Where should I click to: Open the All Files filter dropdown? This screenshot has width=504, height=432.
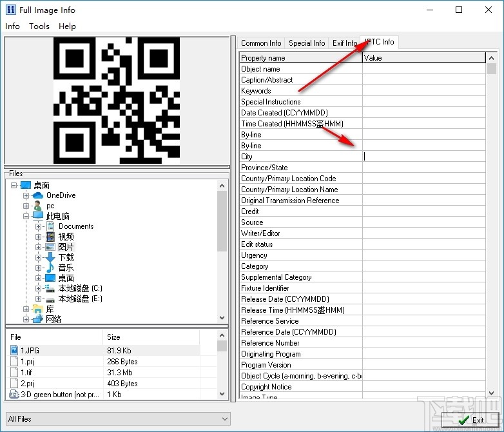click(x=225, y=419)
